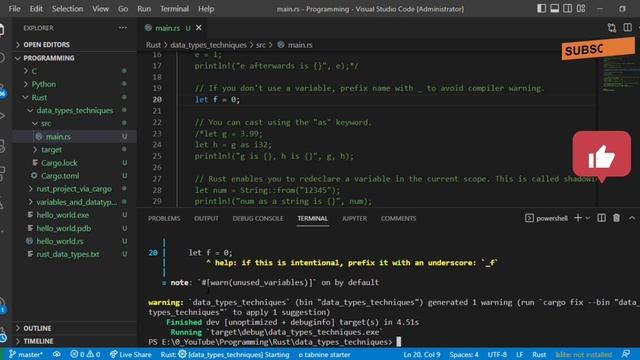Viewport: 640px width, 360px height.
Task: Open the Go menu
Action: tap(123, 9)
